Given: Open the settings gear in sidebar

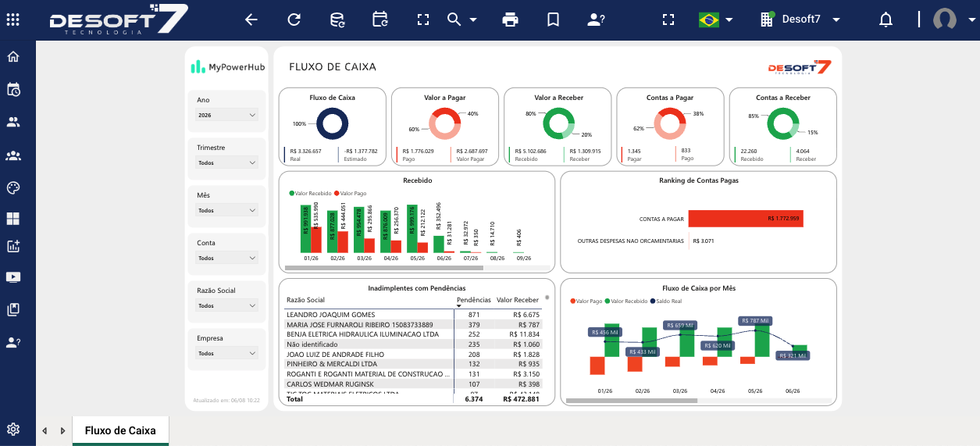Looking at the screenshot, I should click(x=13, y=429).
